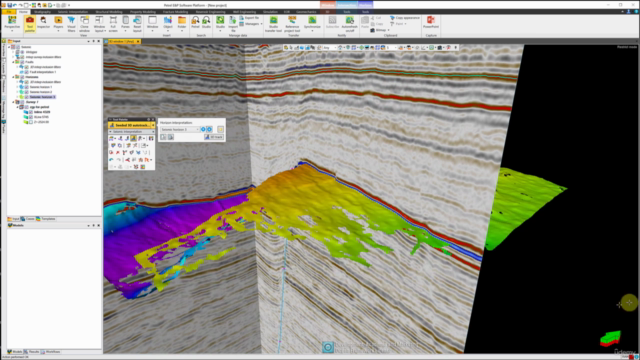Click the Clone window icon

[x=84, y=24]
